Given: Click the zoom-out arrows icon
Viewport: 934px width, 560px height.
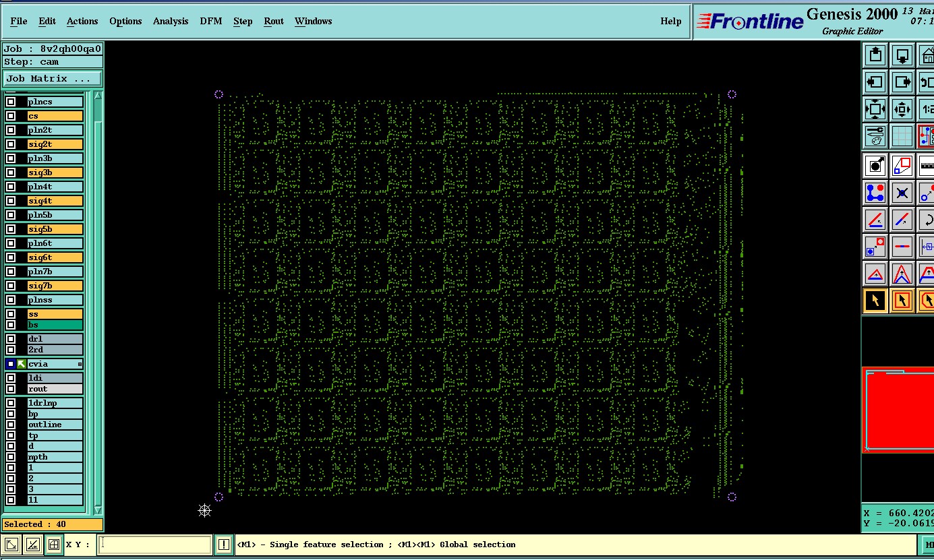Looking at the screenshot, I should 875,109.
